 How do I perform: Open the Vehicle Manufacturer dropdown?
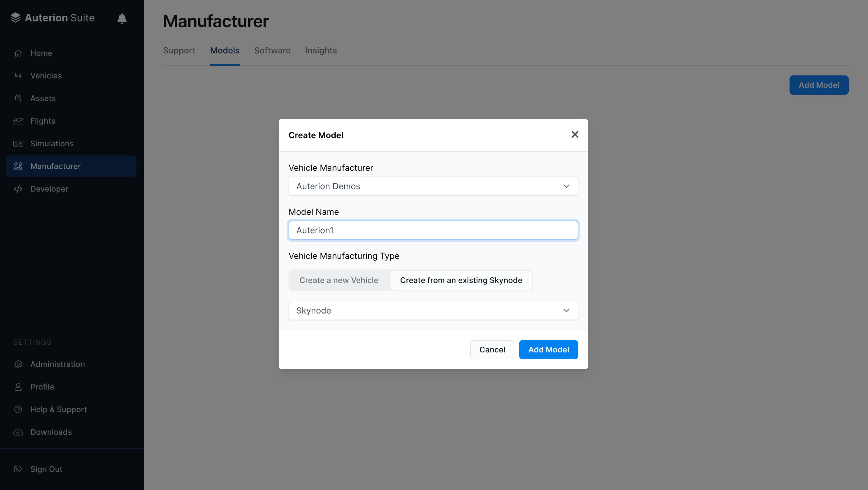(x=433, y=186)
